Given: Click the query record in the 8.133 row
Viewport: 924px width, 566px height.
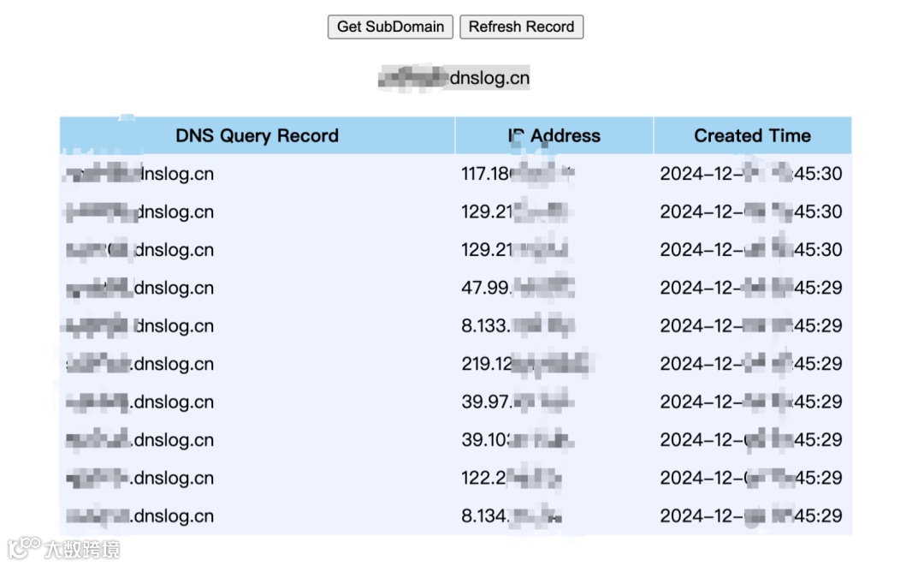Looking at the screenshot, I should (139, 326).
